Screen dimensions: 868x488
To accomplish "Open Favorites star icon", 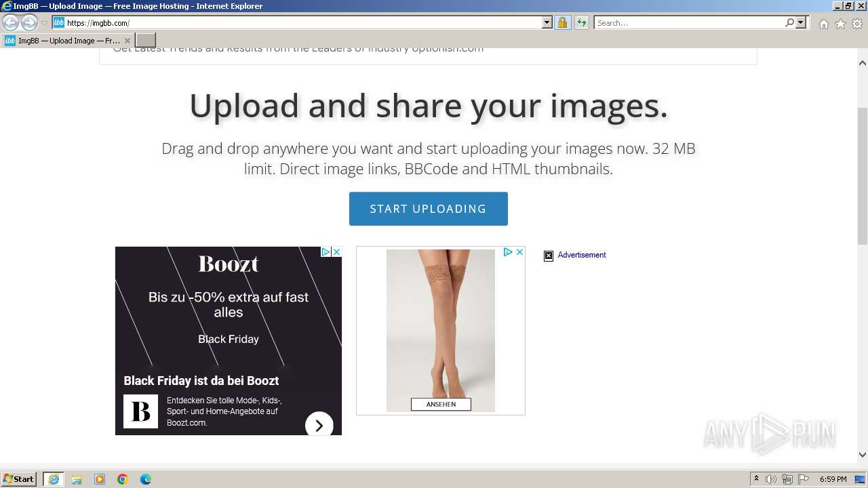I will click(840, 24).
